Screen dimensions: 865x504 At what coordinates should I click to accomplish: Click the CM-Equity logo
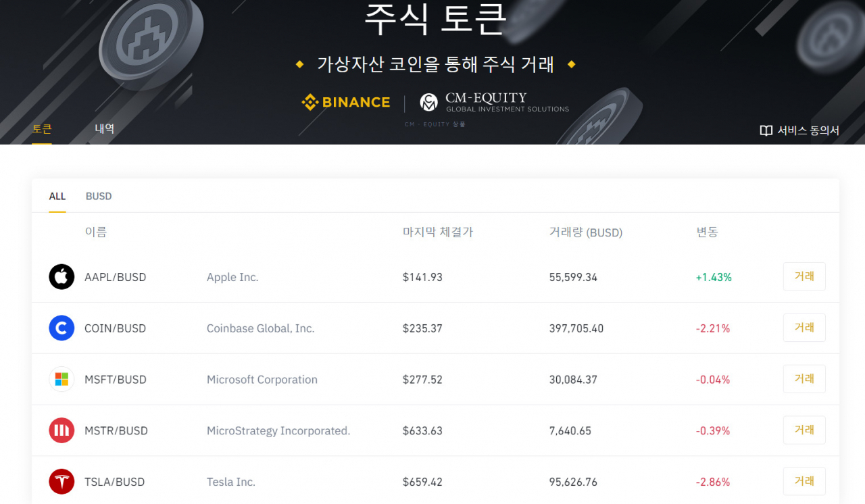[x=495, y=103]
